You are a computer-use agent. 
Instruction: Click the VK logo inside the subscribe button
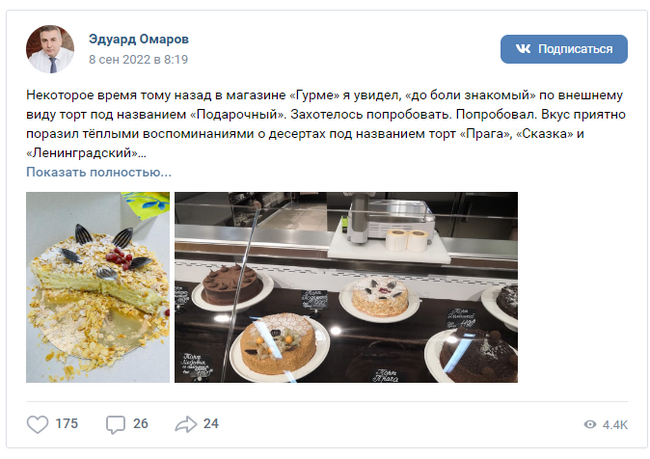tap(523, 49)
